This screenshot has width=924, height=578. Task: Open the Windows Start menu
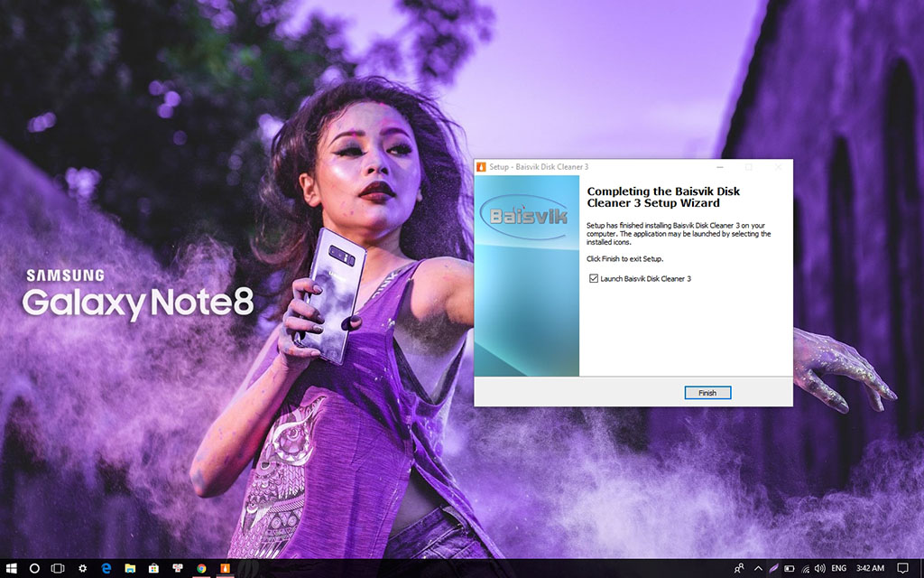(x=11, y=569)
